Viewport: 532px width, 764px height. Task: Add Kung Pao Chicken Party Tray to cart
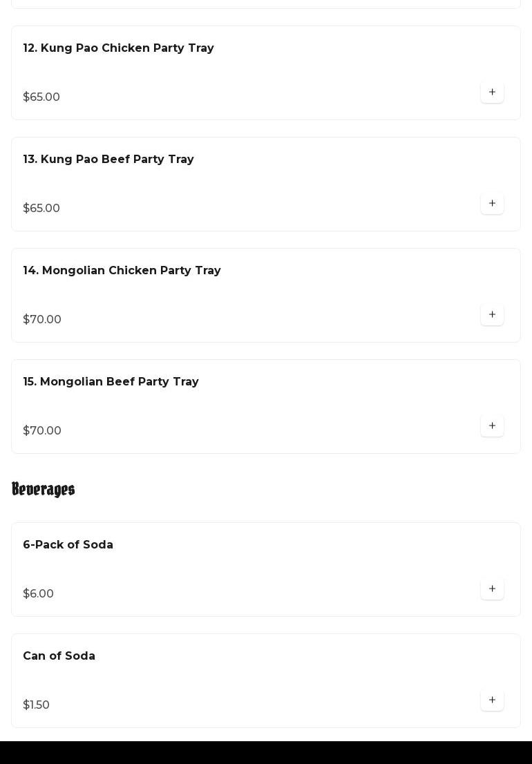pyautogui.click(x=492, y=93)
